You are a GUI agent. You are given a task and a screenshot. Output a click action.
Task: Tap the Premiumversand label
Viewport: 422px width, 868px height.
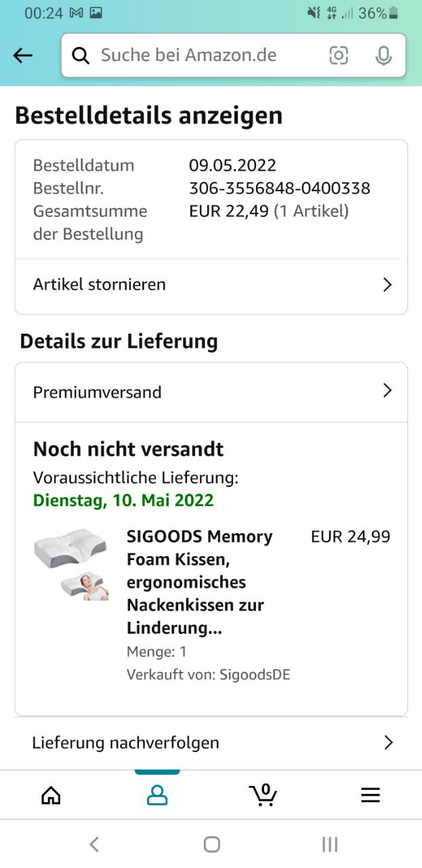(98, 392)
